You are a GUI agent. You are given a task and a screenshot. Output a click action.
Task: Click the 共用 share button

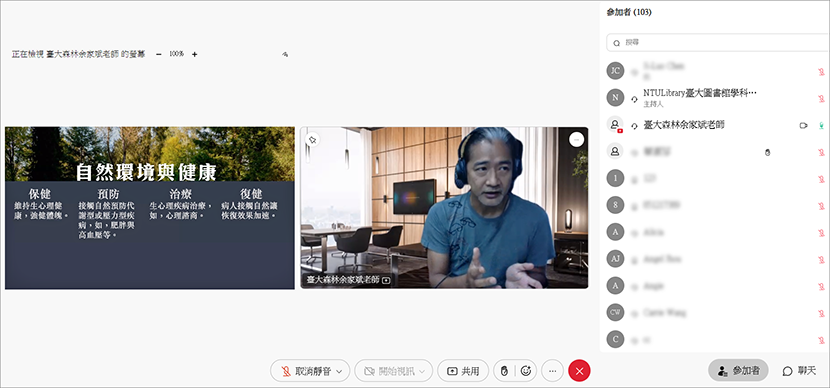[x=463, y=371]
